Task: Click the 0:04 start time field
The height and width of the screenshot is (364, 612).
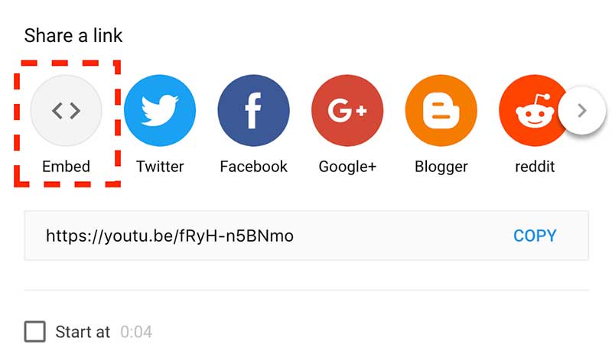Action: point(136,332)
